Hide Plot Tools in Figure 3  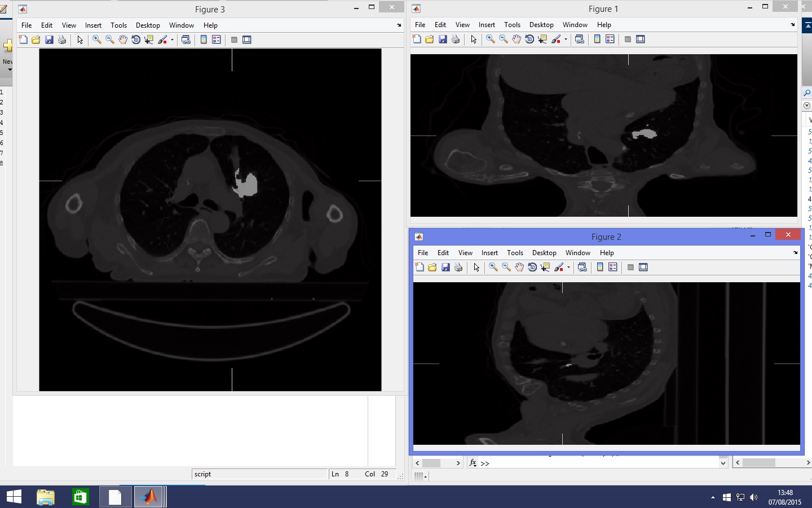click(x=234, y=40)
